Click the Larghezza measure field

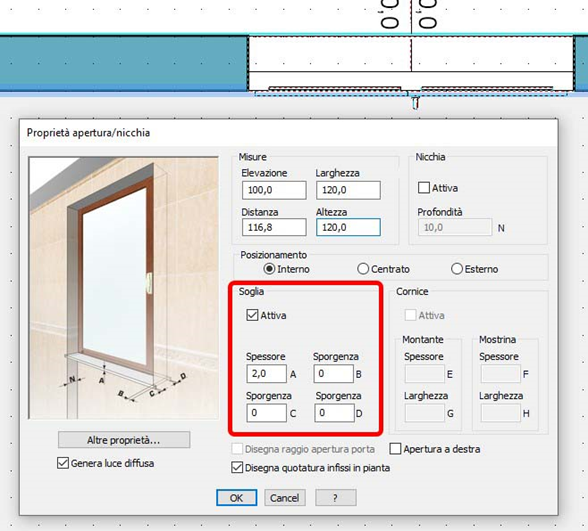[x=348, y=190]
